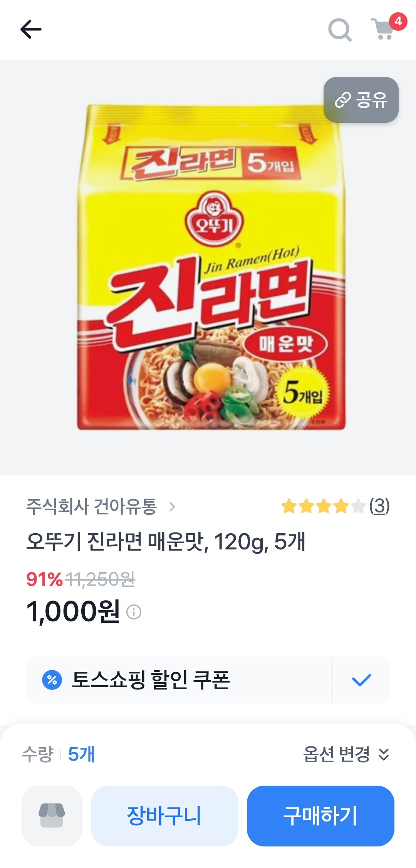The width and height of the screenshot is (416, 868).
Task: Tap the Jin Ramen product image
Action: [x=211, y=267]
